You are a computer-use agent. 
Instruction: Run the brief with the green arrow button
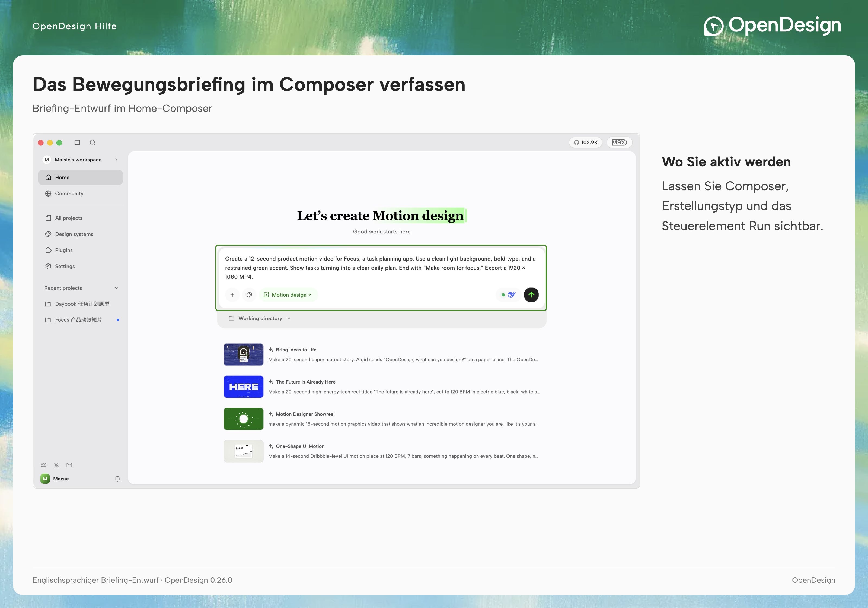click(531, 295)
